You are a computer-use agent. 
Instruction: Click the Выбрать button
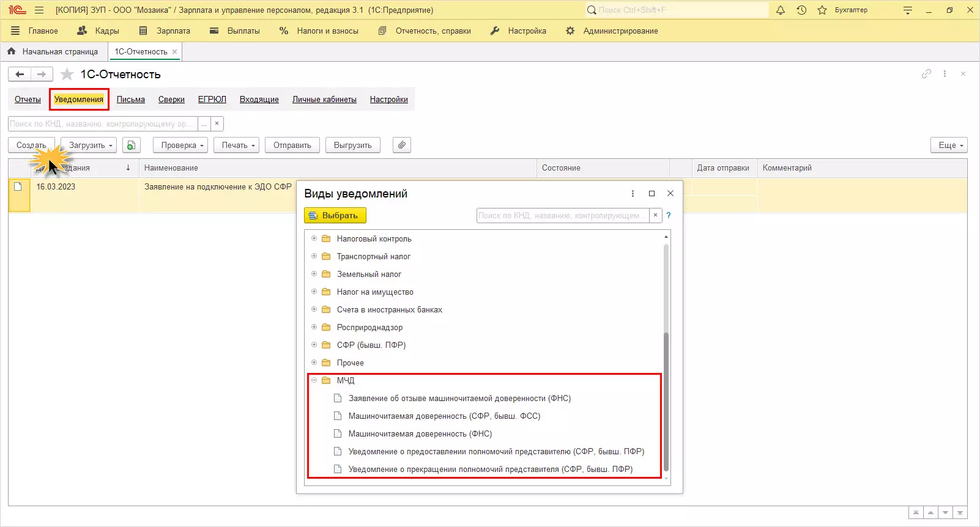pos(335,215)
